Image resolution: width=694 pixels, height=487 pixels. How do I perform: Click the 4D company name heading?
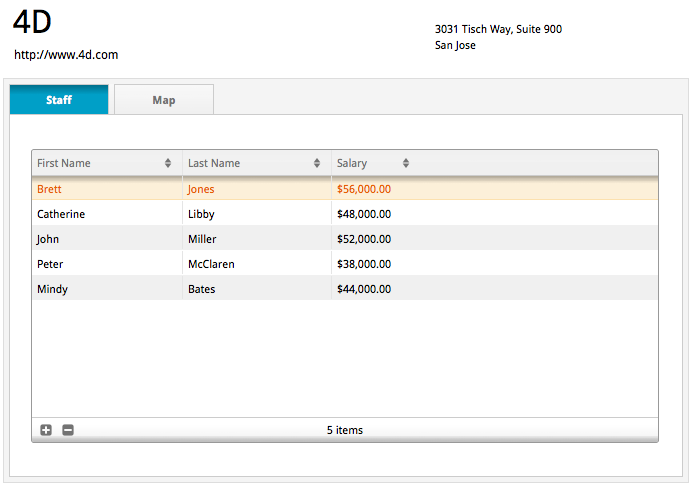click(x=32, y=22)
